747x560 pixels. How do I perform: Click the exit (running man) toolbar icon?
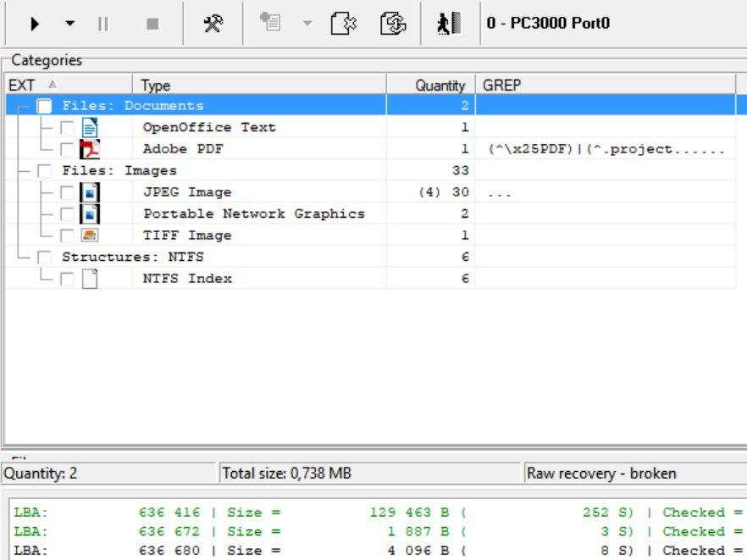448,24
